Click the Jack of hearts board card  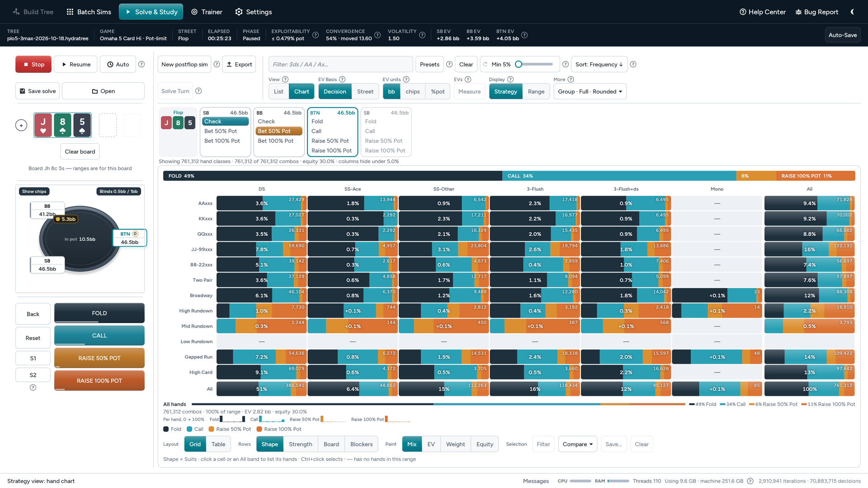pyautogui.click(x=43, y=125)
